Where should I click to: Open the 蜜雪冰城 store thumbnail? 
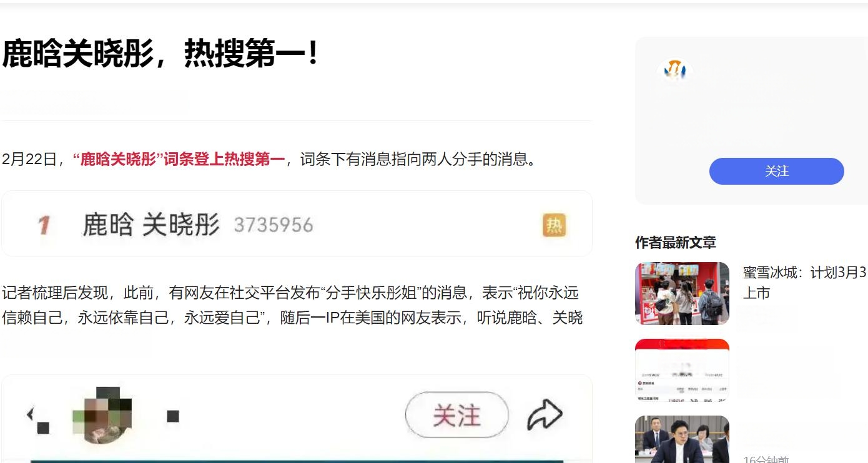click(682, 293)
